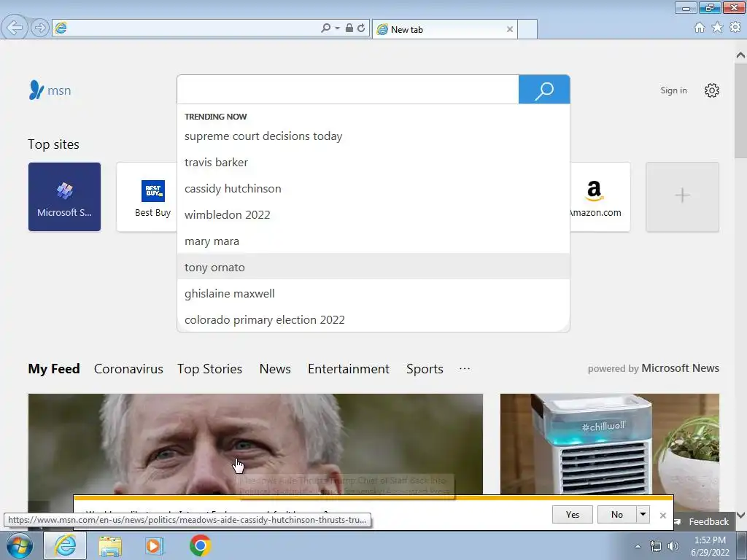Screen dimensions: 747x560
Task: Open Favorites star icon
Action: 717,28
